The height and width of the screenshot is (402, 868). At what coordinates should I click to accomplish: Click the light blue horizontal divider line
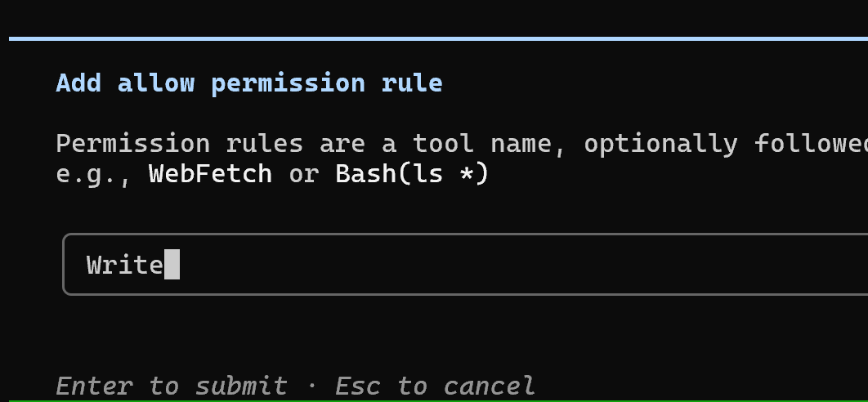click(438, 38)
